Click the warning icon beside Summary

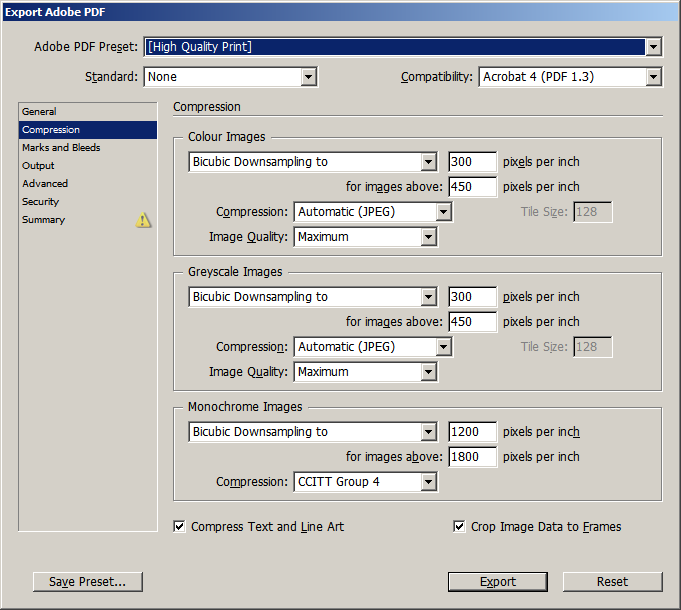point(144,220)
